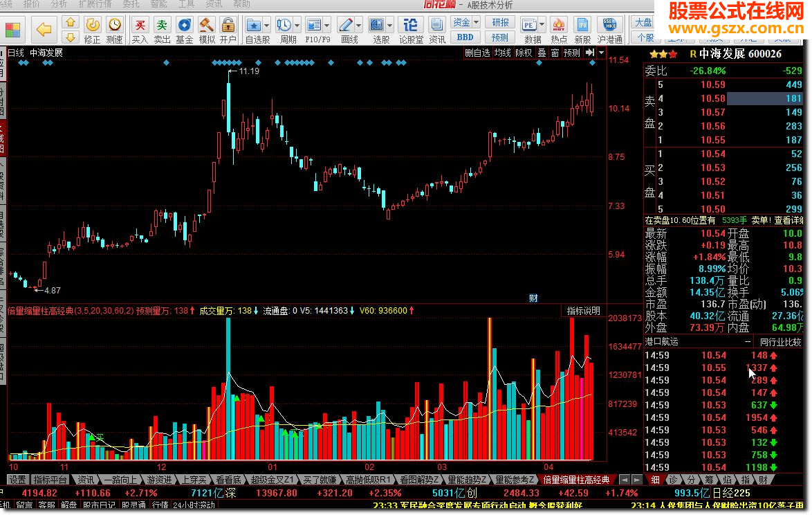Select the 超级金叉Z1 indicator tab
The image size is (812, 515).
point(272,480)
